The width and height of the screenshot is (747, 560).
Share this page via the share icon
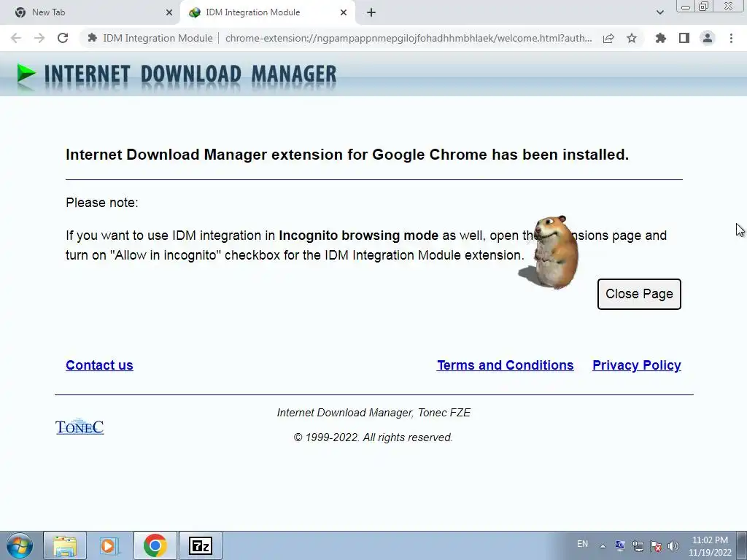pos(608,38)
